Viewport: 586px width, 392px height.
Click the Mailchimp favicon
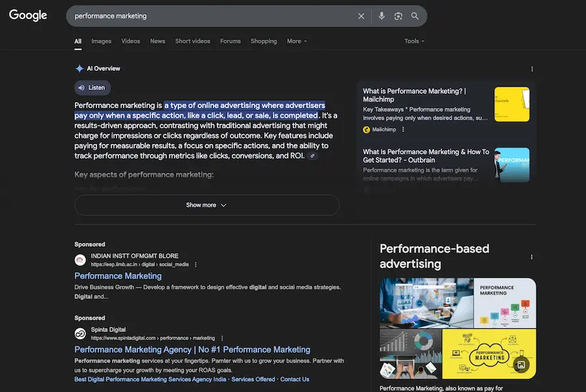coord(366,130)
